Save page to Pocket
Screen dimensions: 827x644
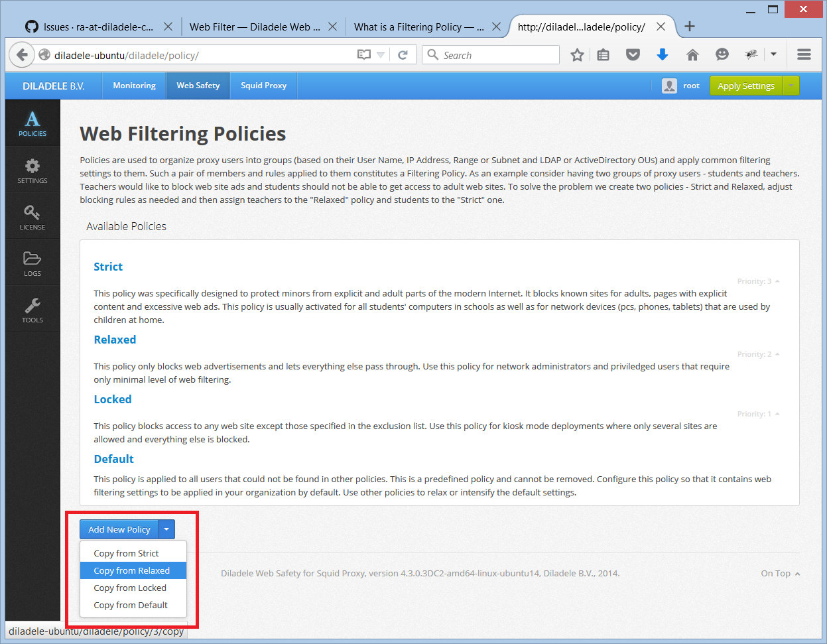tap(633, 55)
